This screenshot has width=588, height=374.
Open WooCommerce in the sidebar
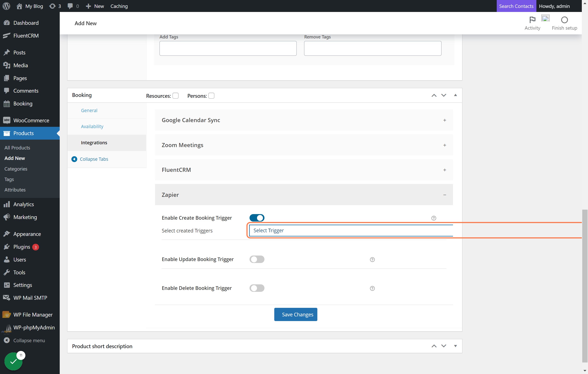pos(30,120)
